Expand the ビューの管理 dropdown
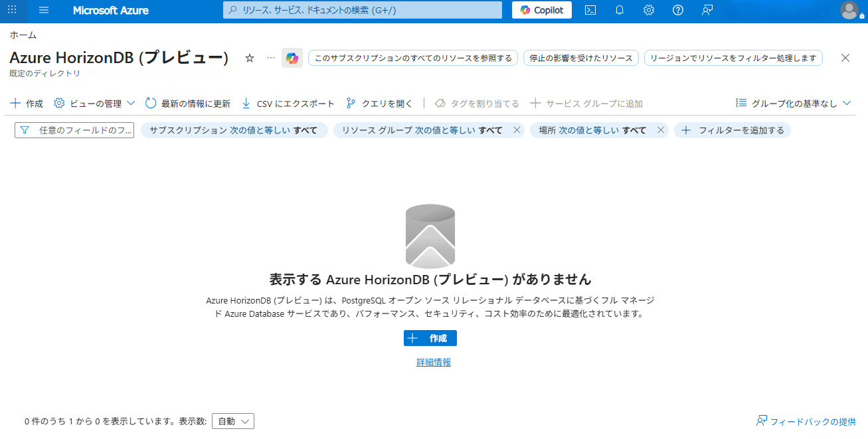 pos(94,104)
